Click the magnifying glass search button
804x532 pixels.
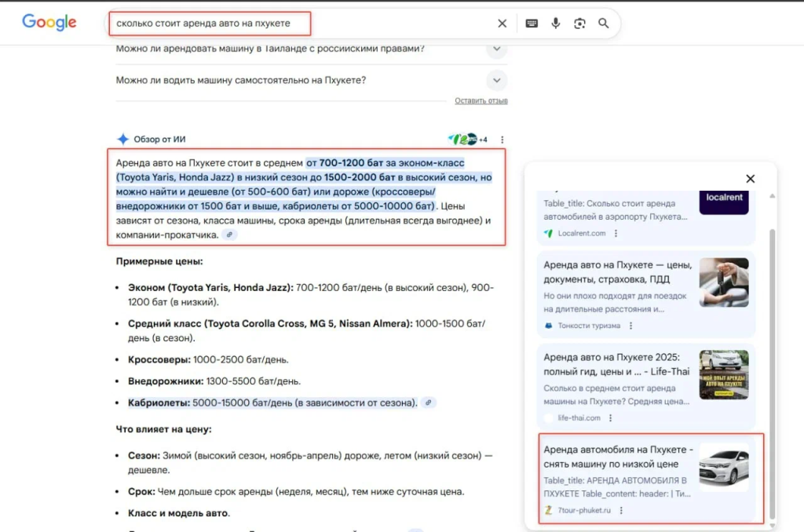(604, 24)
